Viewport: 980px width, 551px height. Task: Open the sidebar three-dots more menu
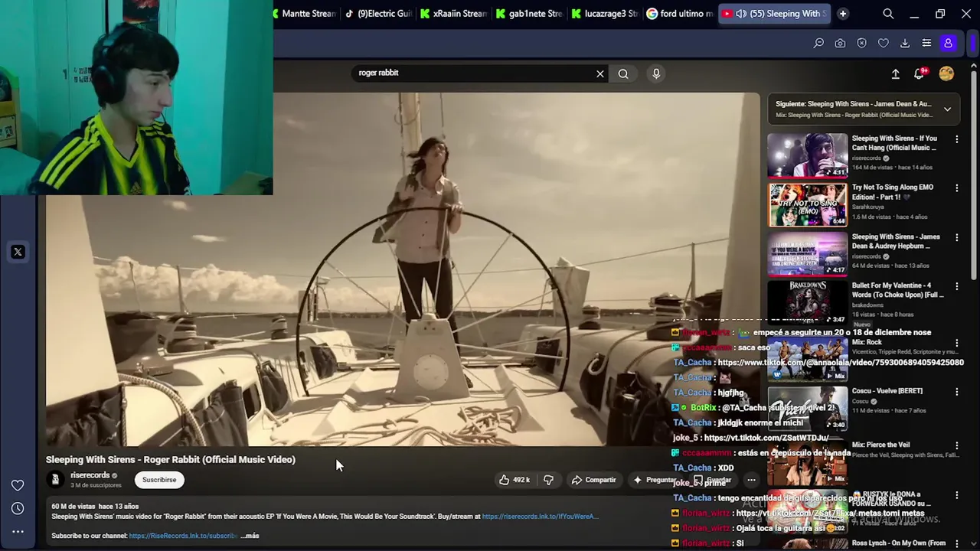[18, 531]
